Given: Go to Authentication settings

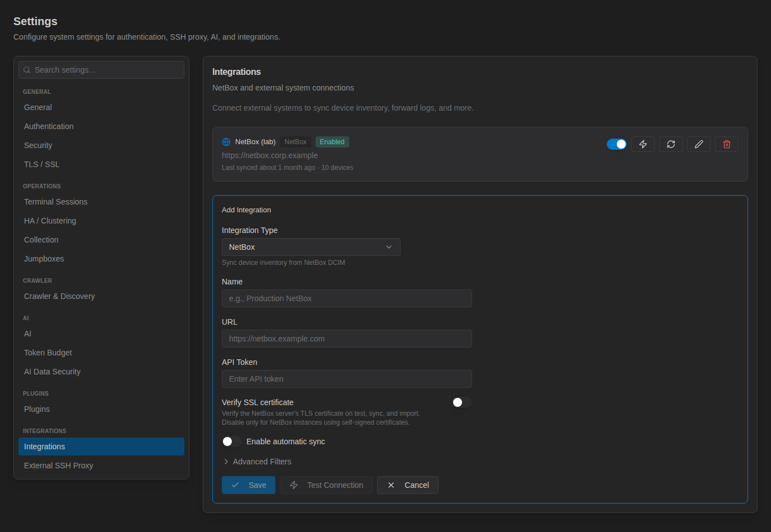Looking at the screenshot, I should point(101,126).
